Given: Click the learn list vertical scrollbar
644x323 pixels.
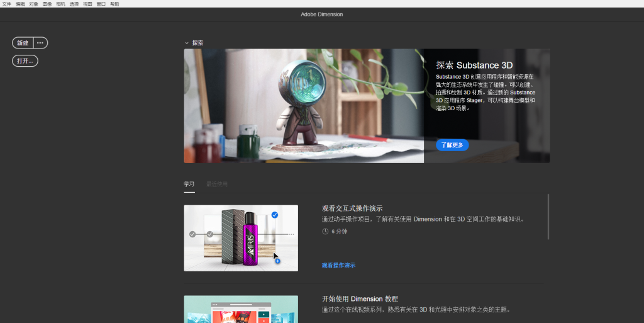Looking at the screenshot, I should pyautogui.click(x=548, y=217).
